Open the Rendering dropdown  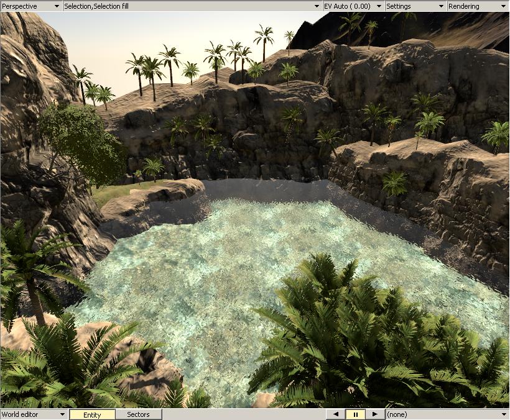[478, 6]
